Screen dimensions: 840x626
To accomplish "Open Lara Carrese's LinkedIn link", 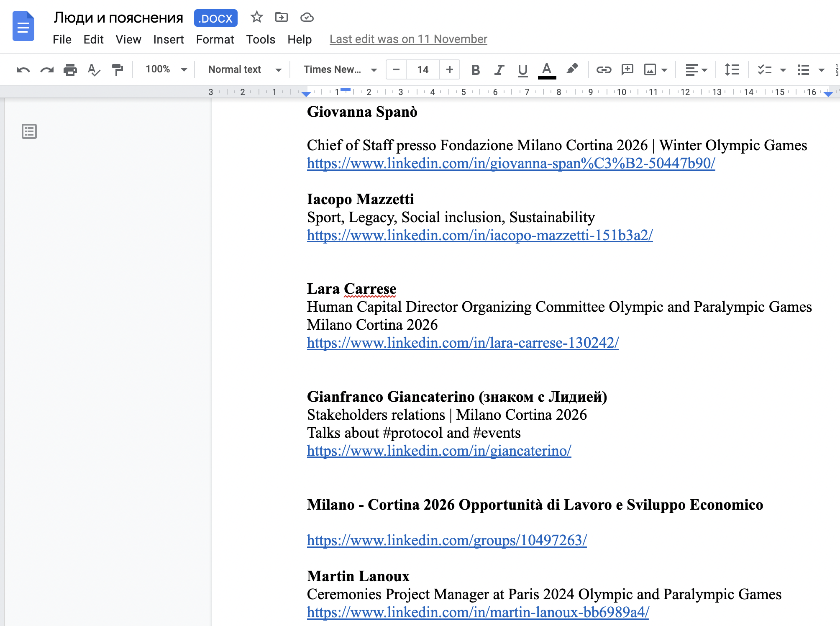I will (463, 343).
